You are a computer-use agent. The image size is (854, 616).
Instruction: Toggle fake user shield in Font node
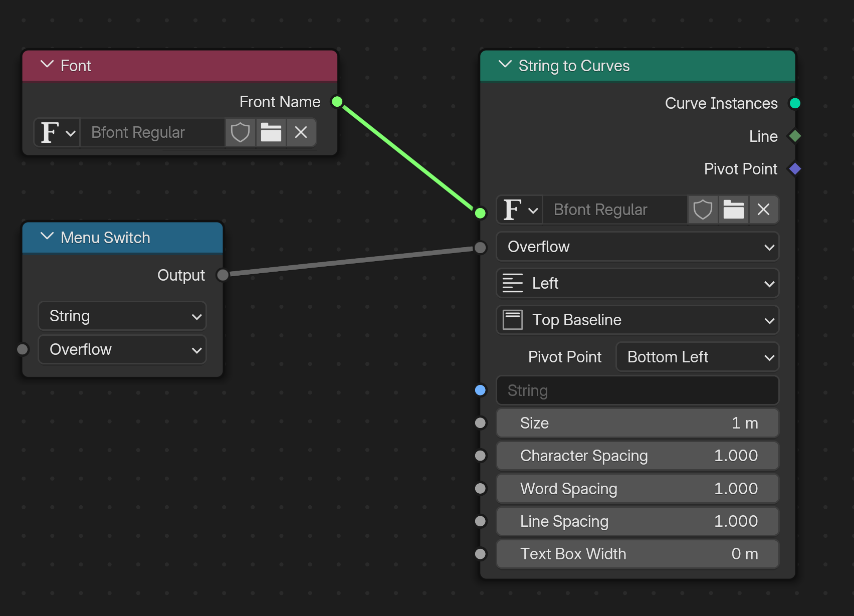click(x=240, y=132)
